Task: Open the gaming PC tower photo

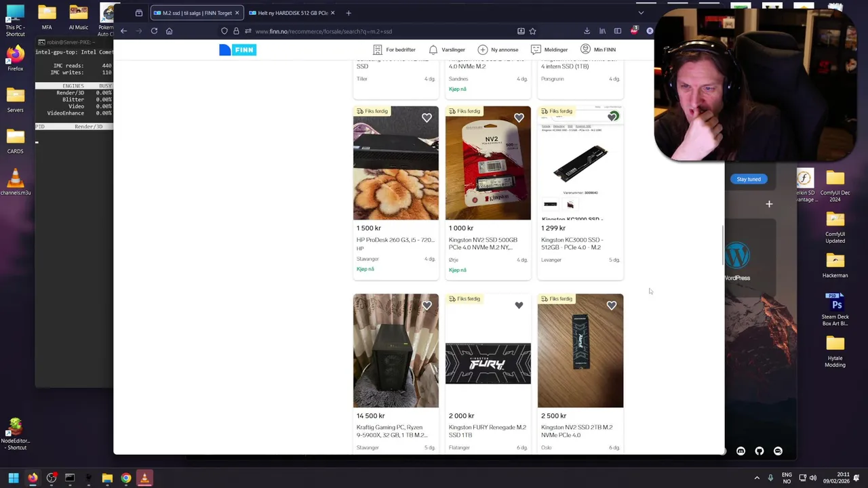Action: point(395,351)
